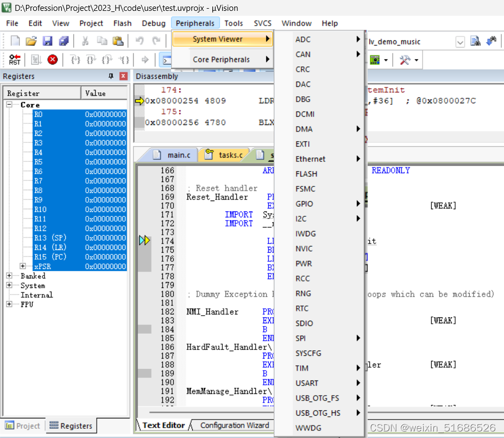
Task: Select the R15 (PC) register value
Action: click(x=105, y=256)
